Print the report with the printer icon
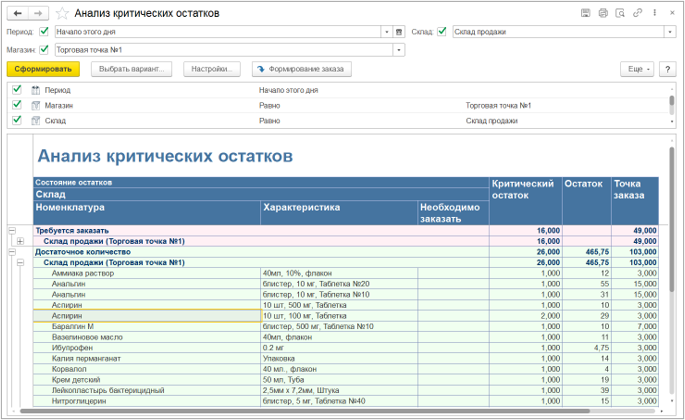 603,13
